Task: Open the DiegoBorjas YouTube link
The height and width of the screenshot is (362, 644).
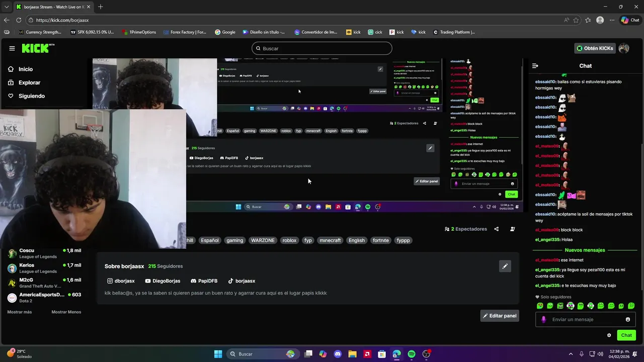Action: click(x=163, y=281)
